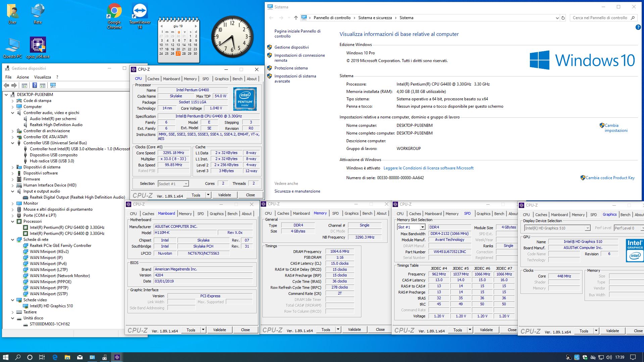Select Realtek High Definition Audio device
This screenshot has width=644, height=362.
[56, 125]
